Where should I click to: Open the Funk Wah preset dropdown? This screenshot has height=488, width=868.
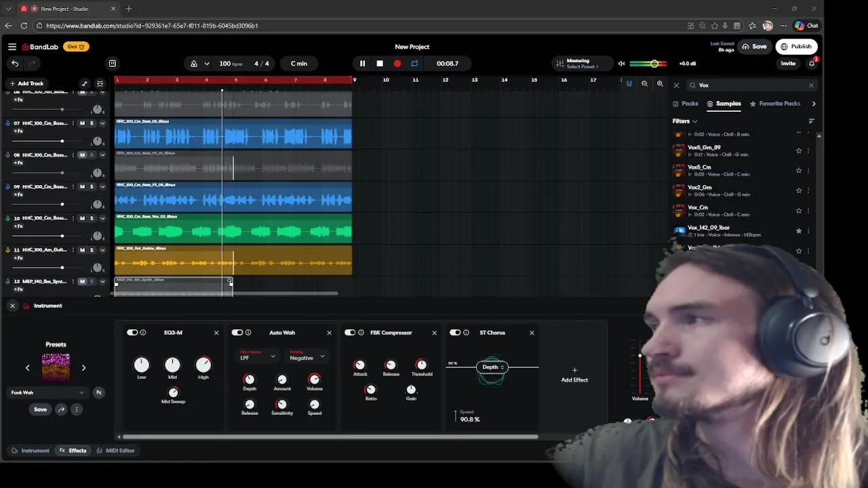pyautogui.click(x=47, y=392)
